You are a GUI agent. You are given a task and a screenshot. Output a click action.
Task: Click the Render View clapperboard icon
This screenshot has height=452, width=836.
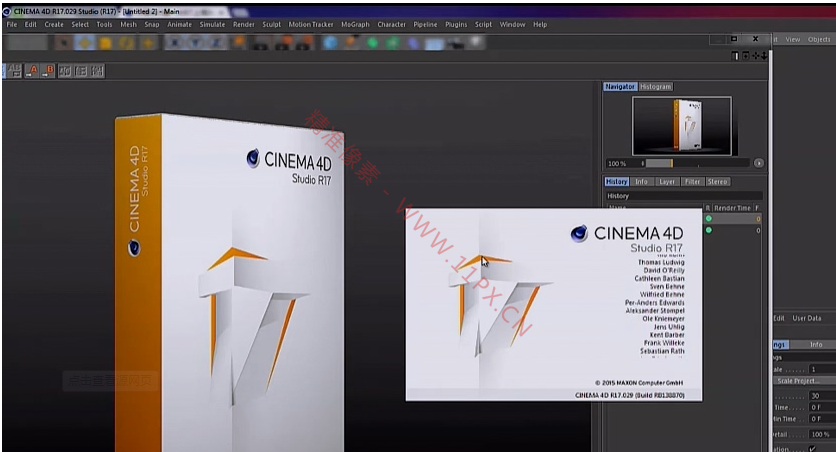tap(260, 43)
